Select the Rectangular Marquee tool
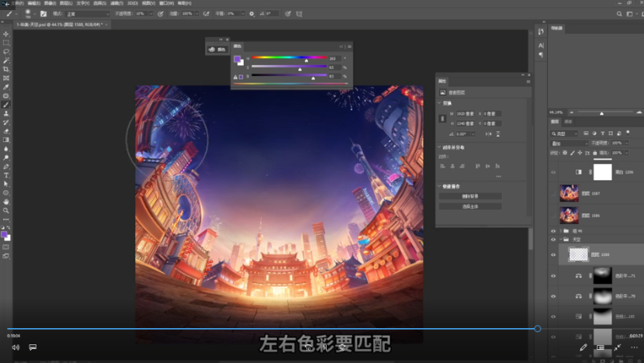 5,43
